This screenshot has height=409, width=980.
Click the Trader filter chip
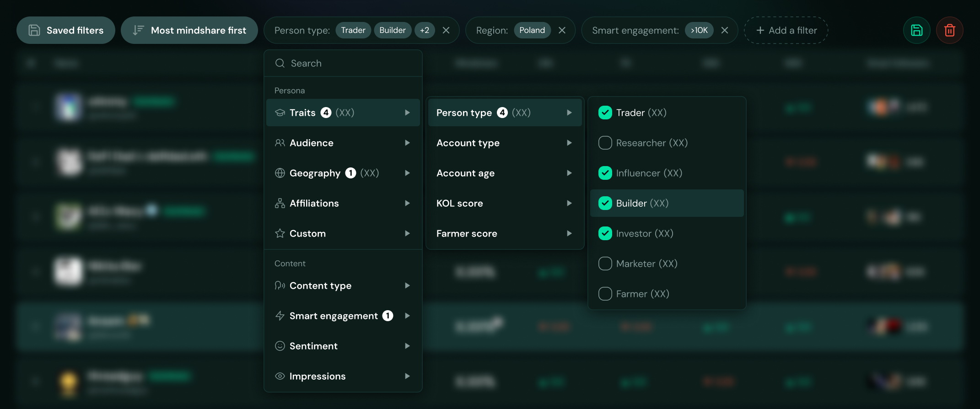(353, 30)
